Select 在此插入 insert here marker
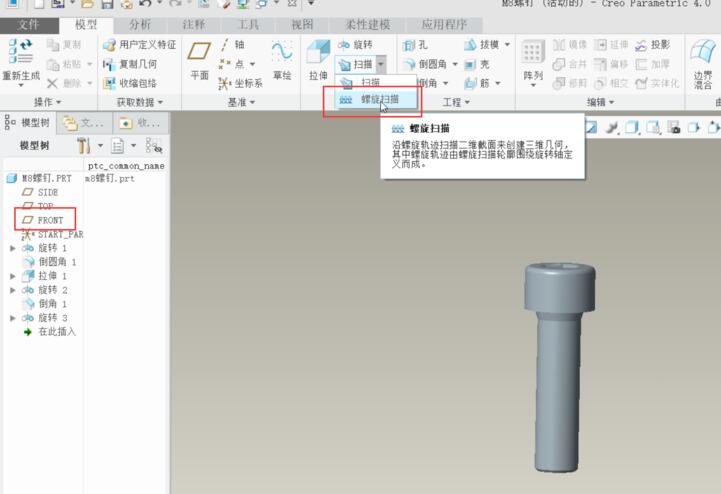Screen dimensions: 721x494 point(50,332)
